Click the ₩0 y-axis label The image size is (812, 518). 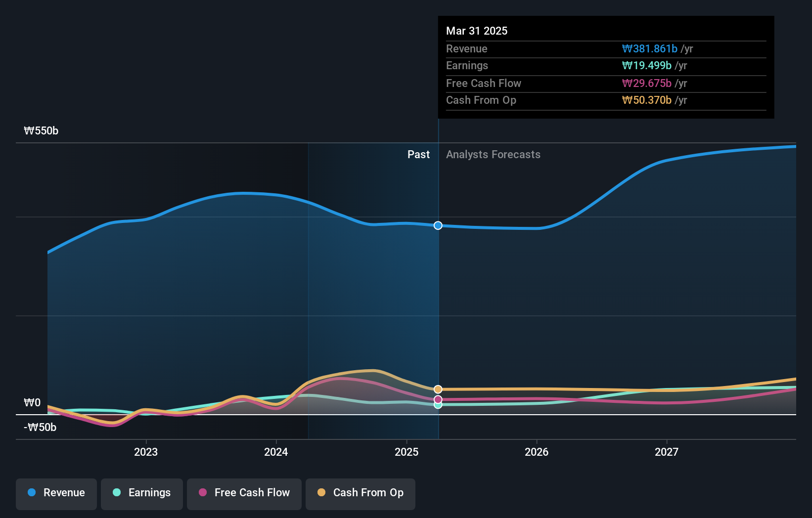pyautogui.click(x=32, y=403)
